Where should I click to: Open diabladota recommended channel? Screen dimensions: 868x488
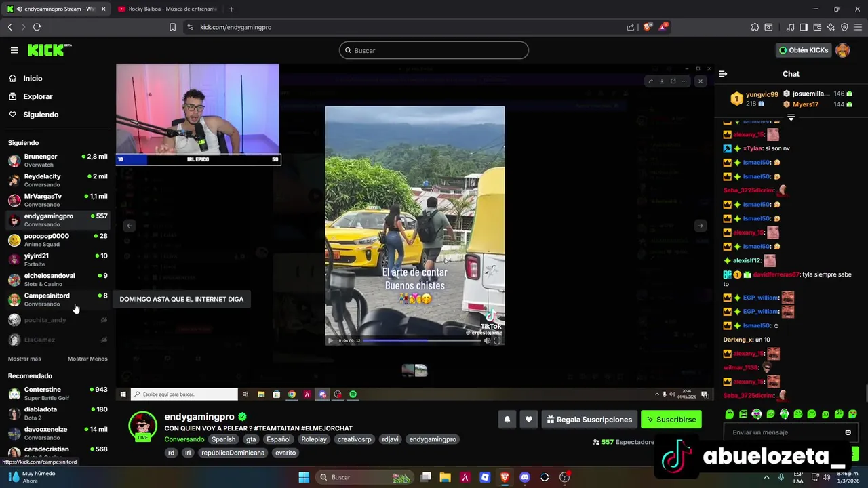click(x=58, y=413)
